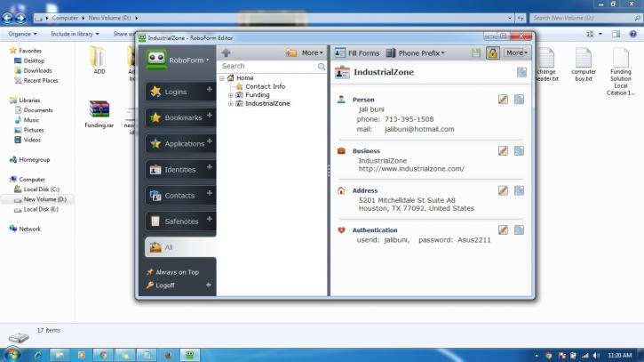Copy the Authentication section
This screenshot has width=644, height=362.
click(x=519, y=230)
